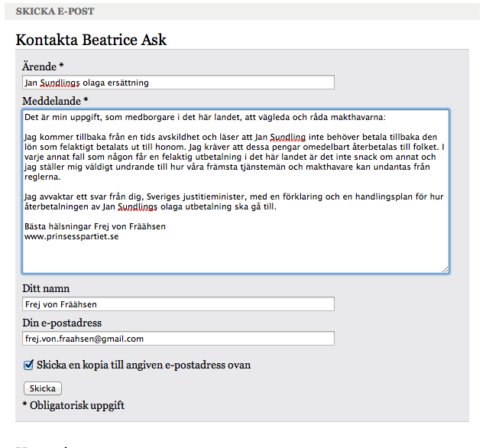486x448 pixels.
Task: Click the misspelled word Sundlings in subject
Action: 60,83
